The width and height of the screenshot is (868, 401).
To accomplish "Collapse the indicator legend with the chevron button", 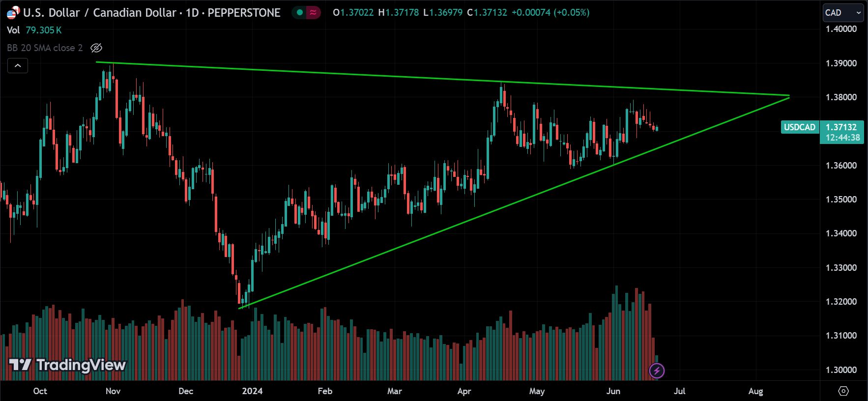I will tap(18, 65).
